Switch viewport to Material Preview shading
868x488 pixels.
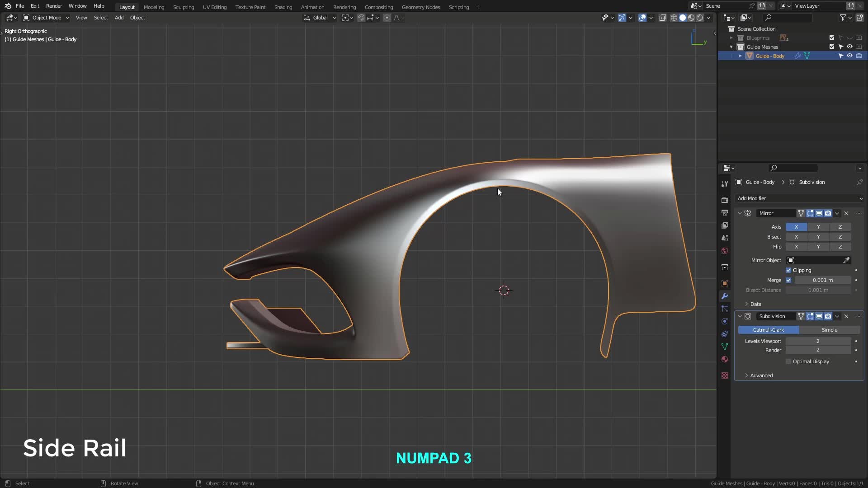(x=691, y=18)
